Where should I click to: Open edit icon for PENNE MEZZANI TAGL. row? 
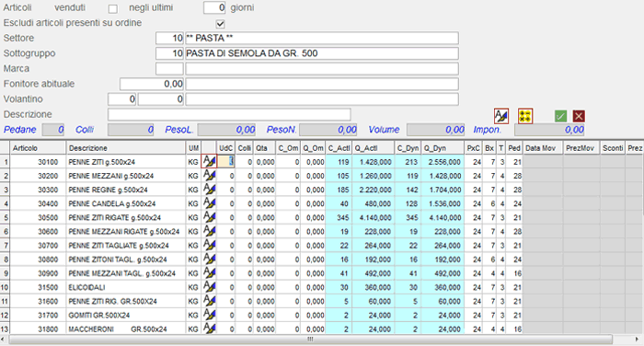point(209,273)
